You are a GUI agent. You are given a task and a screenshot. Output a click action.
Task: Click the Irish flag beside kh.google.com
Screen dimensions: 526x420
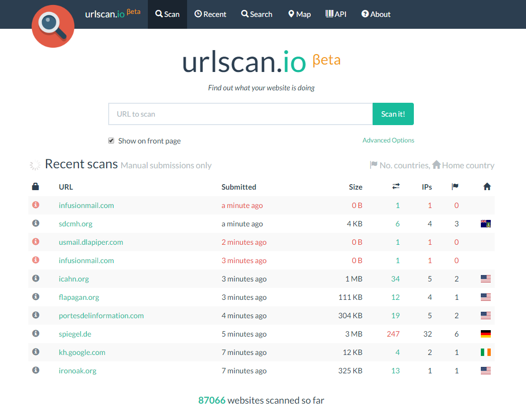(485, 352)
